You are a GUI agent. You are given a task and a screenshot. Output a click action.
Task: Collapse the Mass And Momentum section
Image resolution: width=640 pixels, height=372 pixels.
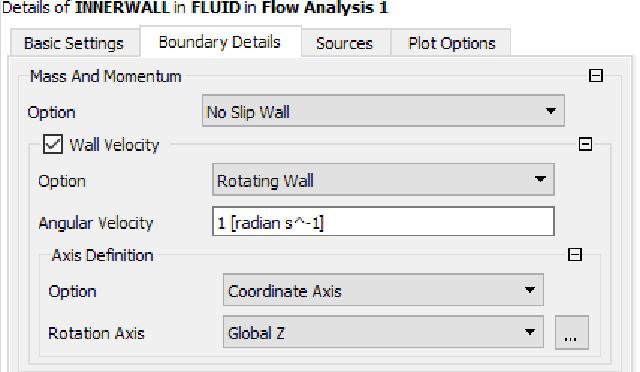coord(596,75)
